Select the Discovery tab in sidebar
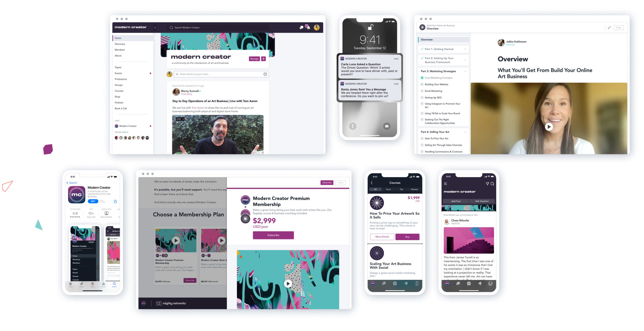 pyautogui.click(x=120, y=44)
